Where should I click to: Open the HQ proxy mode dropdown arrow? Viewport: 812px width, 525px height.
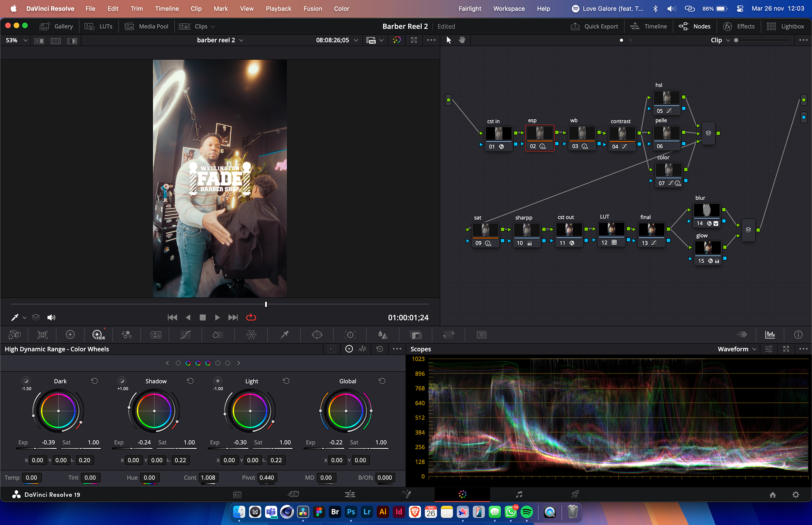381,40
